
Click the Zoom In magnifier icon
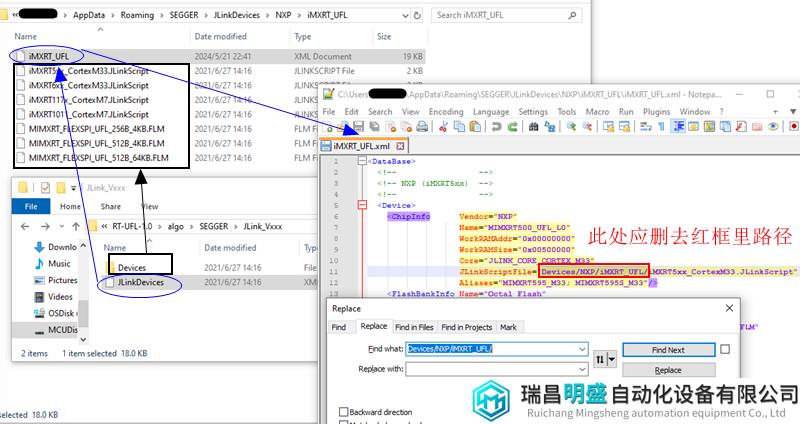571,126
